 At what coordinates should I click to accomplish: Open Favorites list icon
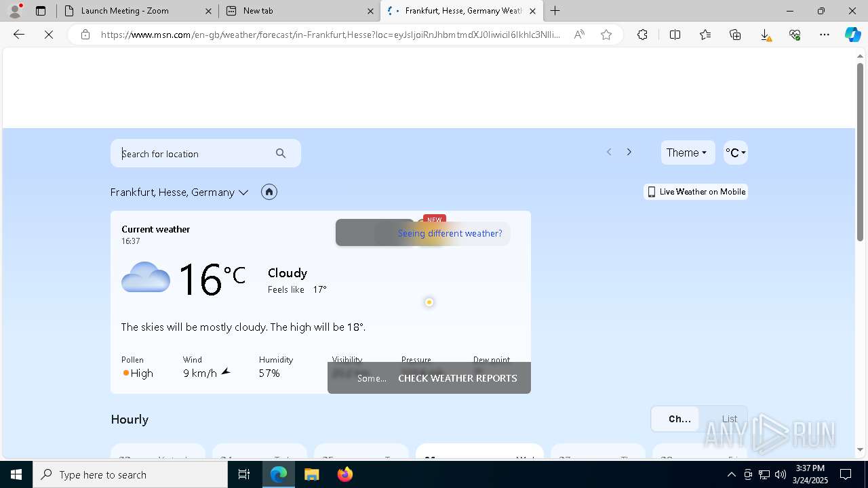(705, 35)
